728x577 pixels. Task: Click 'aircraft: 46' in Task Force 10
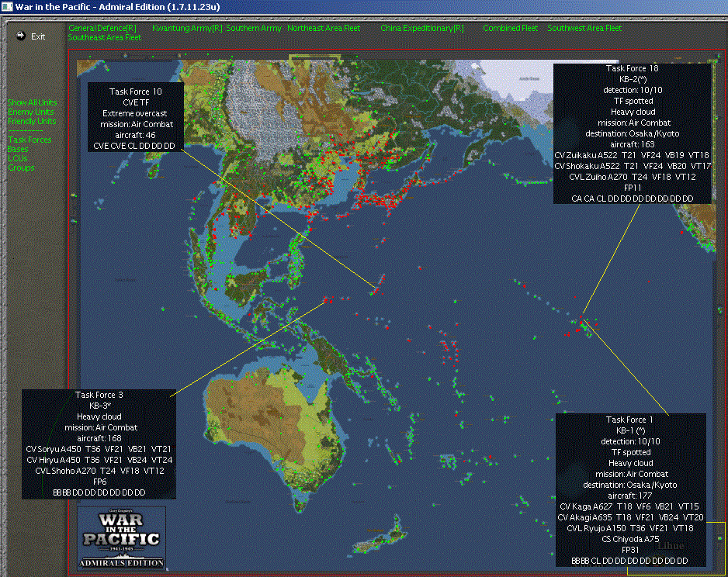(x=135, y=135)
